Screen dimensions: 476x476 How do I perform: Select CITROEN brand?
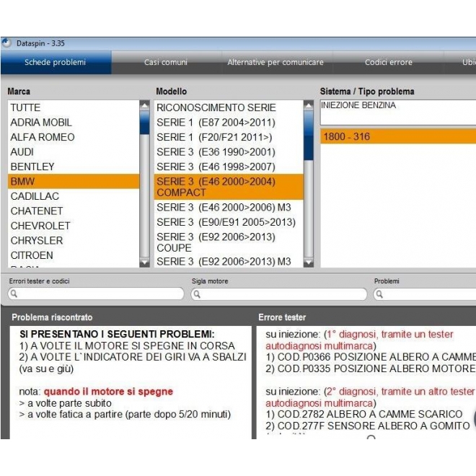tap(74, 255)
